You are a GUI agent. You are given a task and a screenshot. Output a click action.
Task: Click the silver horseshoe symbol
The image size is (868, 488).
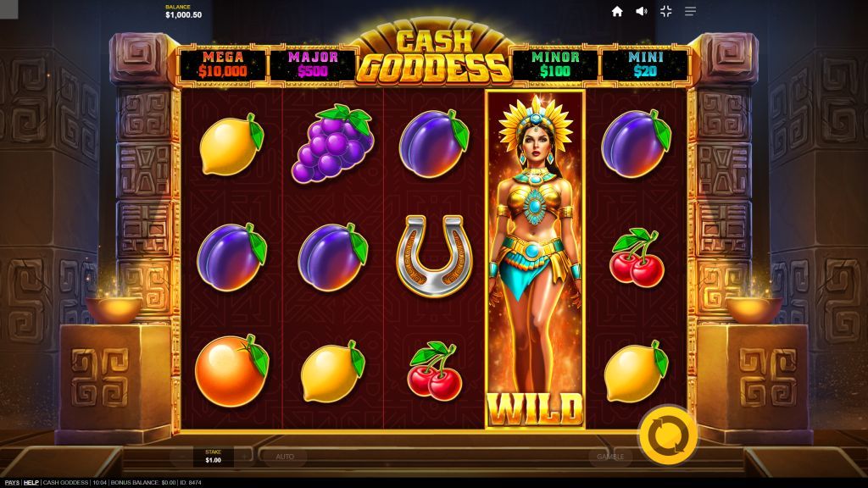pyautogui.click(x=434, y=255)
